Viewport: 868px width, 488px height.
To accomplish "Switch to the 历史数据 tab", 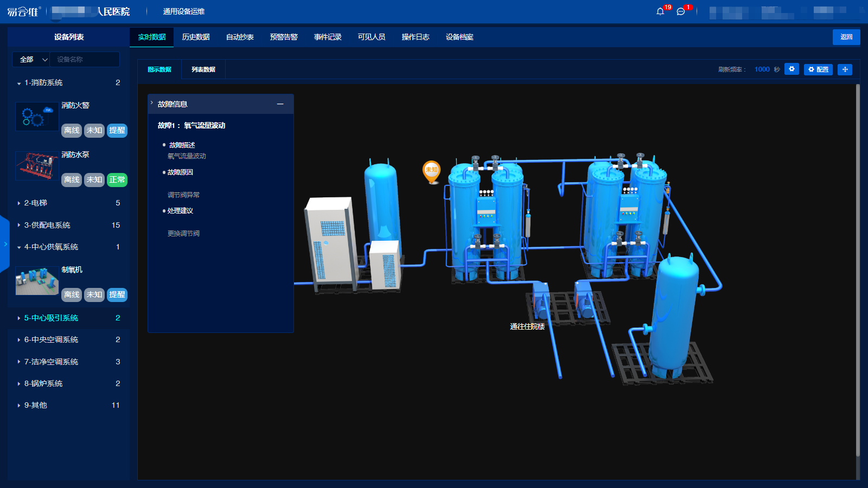I will 196,37.
